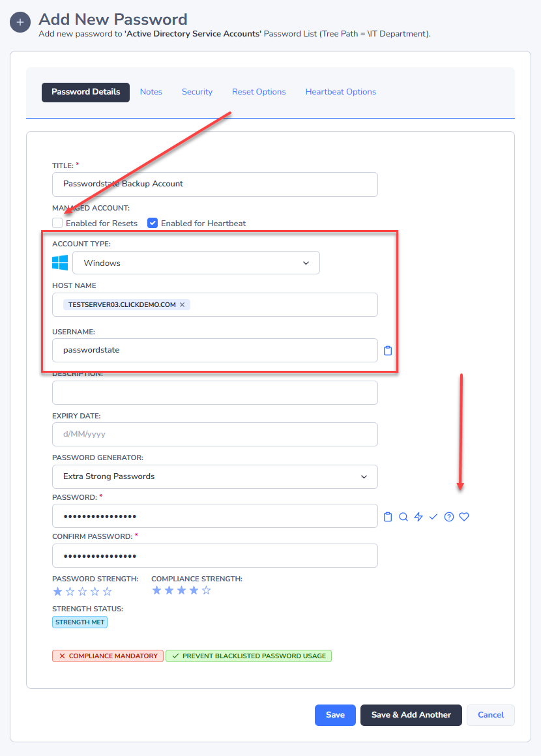Screen dimensions: 541x756
Task: Click the clipboard icon beside Username field
Action: 388,351
